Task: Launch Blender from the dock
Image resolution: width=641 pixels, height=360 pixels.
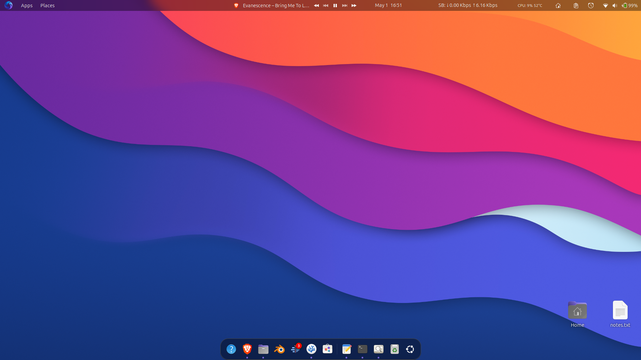Action: [279, 349]
